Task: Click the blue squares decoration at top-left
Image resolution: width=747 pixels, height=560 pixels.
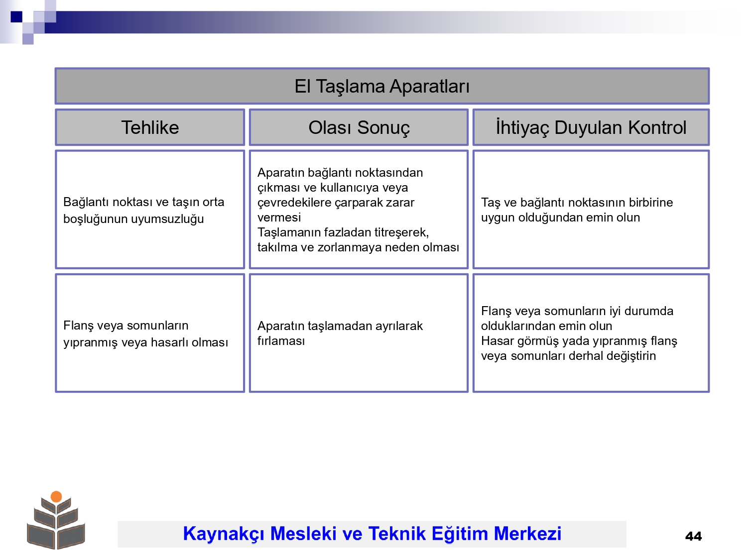Action: tap(28, 22)
